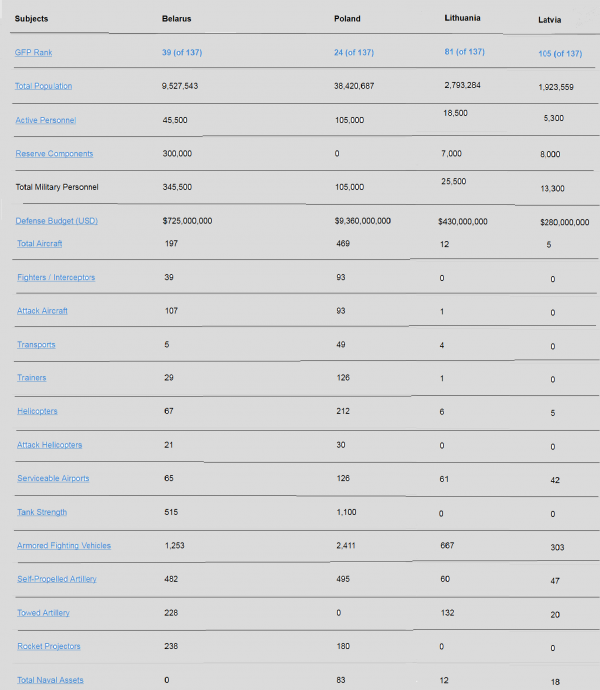Open the Serviceable Airports link
Image resolution: width=600 pixels, height=690 pixels.
[x=53, y=479]
